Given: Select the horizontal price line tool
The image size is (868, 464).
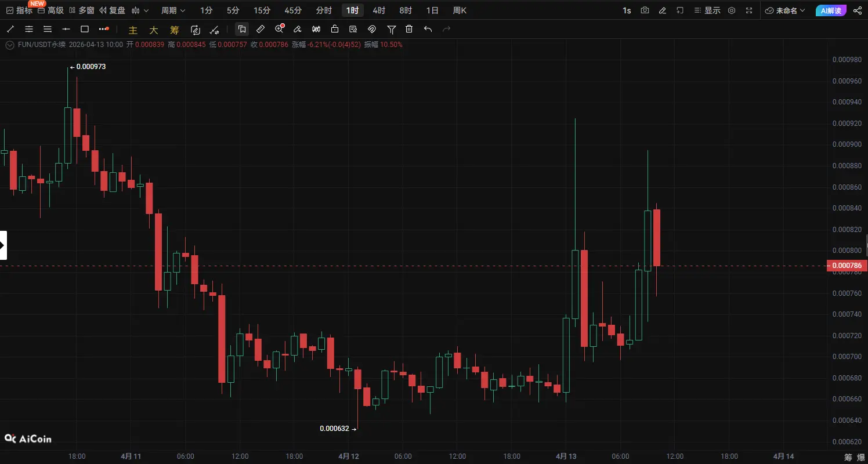Looking at the screenshot, I should 66,29.
